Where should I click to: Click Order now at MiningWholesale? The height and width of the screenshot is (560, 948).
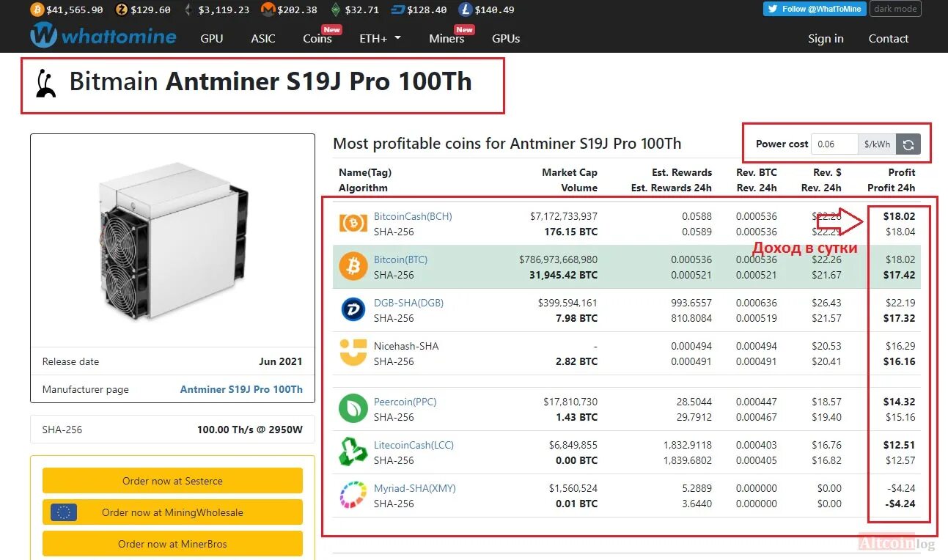coord(172,512)
